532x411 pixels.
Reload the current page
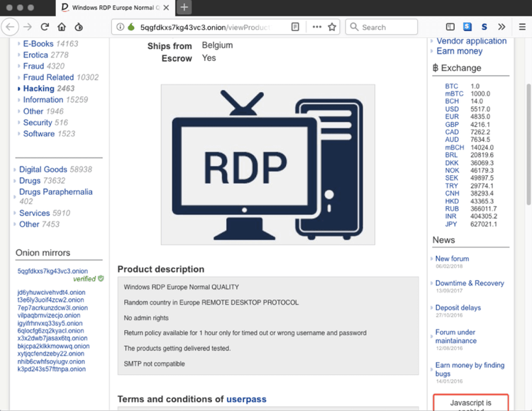click(x=45, y=27)
